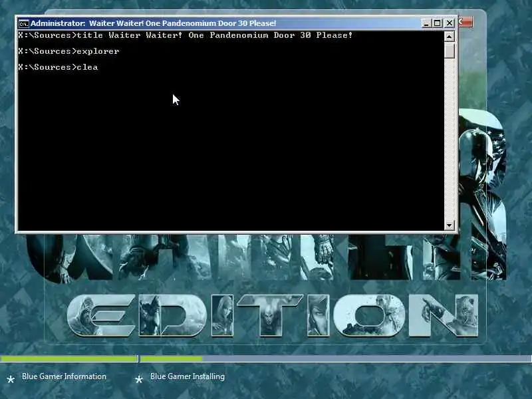
Task: Minimize the Administrator command prompt window
Action: coord(426,23)
